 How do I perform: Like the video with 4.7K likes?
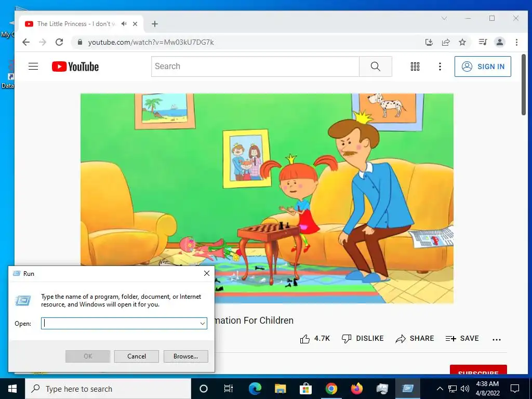pyautogui.click(x=315, y=339)
